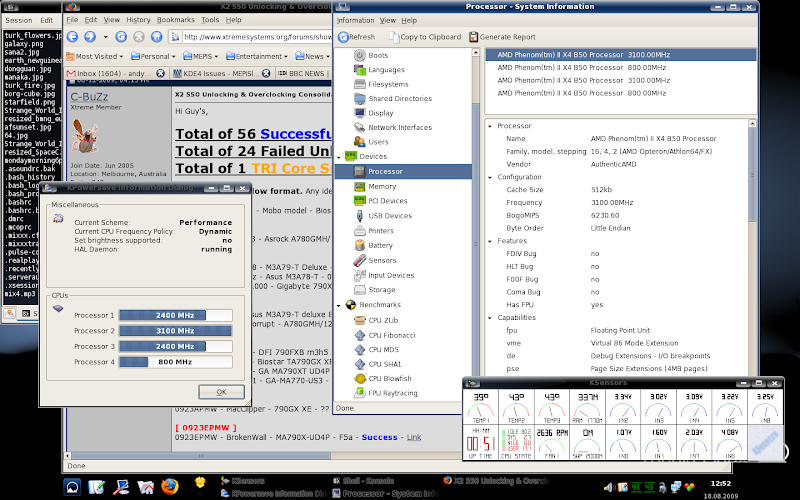Open the Users entry icon
800x500 pixels.
click(360, 142)
